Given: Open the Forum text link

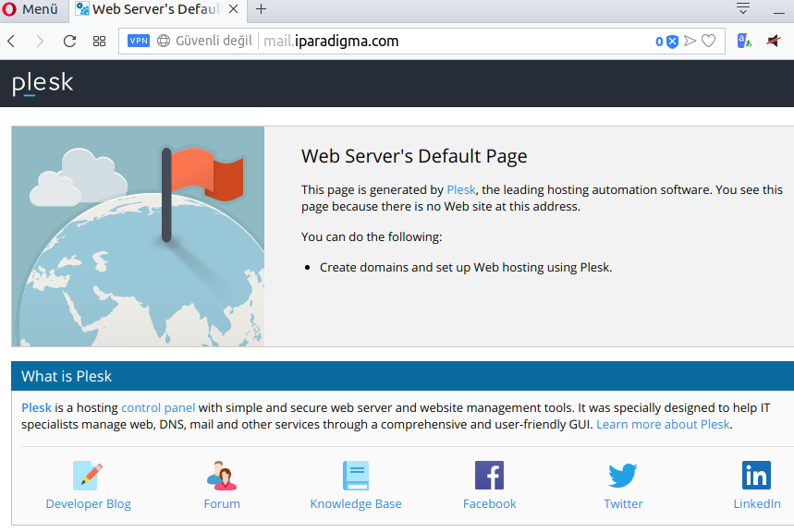Looking at the screenshot, I should coord(222,504).
